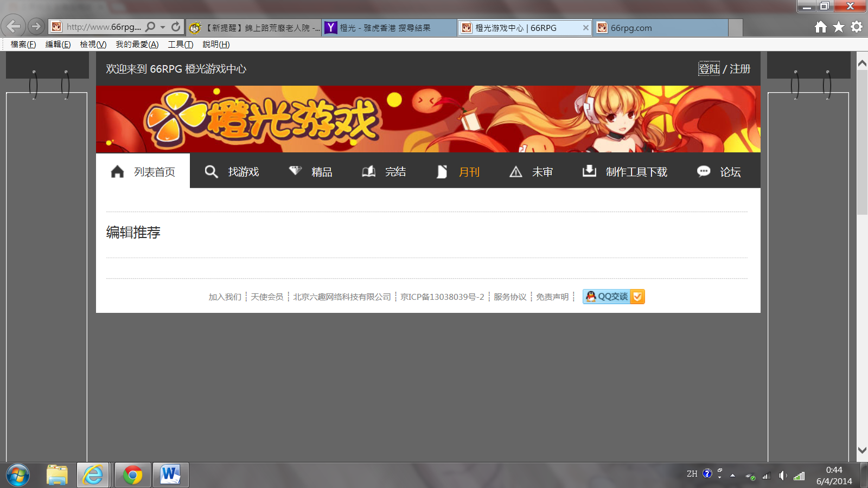Click the magnifier icon beside 找游戏
Image resolution: width=868 pixels, height=488 pixels.
(x=211, y=172)
